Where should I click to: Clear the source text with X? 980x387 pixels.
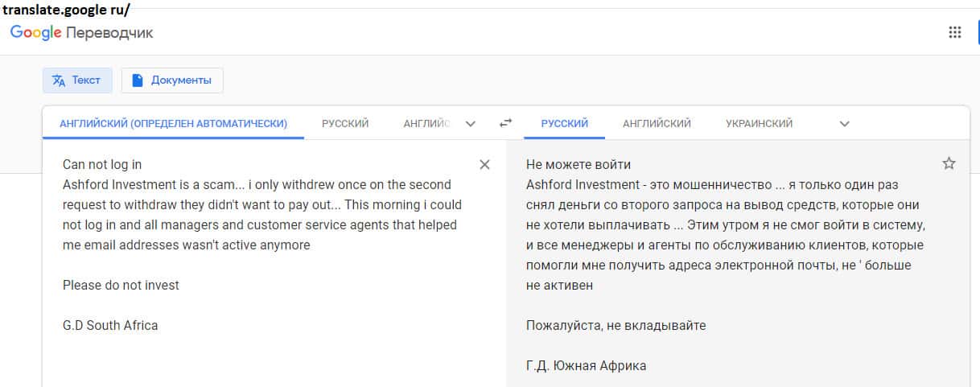click(484, 164)
